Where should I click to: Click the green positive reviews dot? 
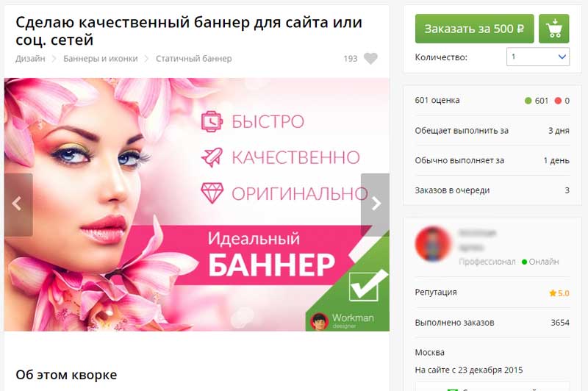[x=528, y=101]
